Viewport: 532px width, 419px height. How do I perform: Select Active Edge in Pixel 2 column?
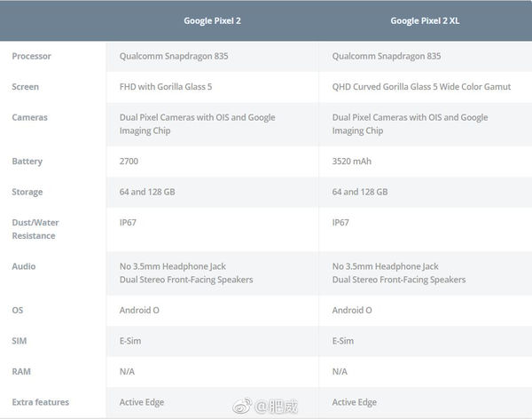[x=142, y=403]
